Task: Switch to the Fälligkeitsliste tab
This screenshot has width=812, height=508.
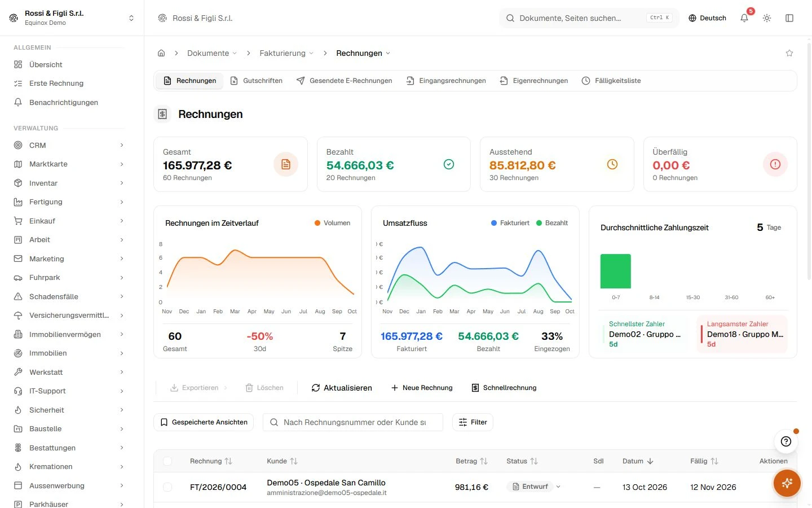Action: (x=611, y=81)
